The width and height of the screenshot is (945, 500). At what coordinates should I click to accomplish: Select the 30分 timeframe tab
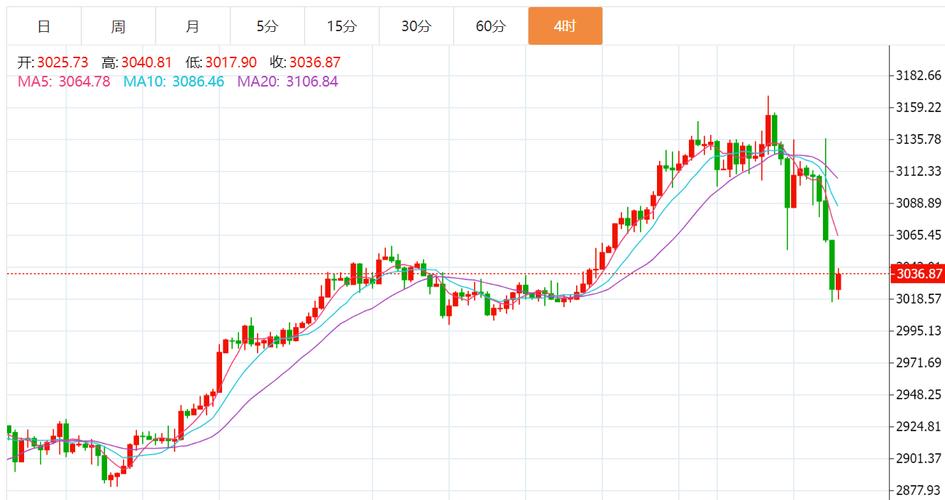[x=416, y=26]
